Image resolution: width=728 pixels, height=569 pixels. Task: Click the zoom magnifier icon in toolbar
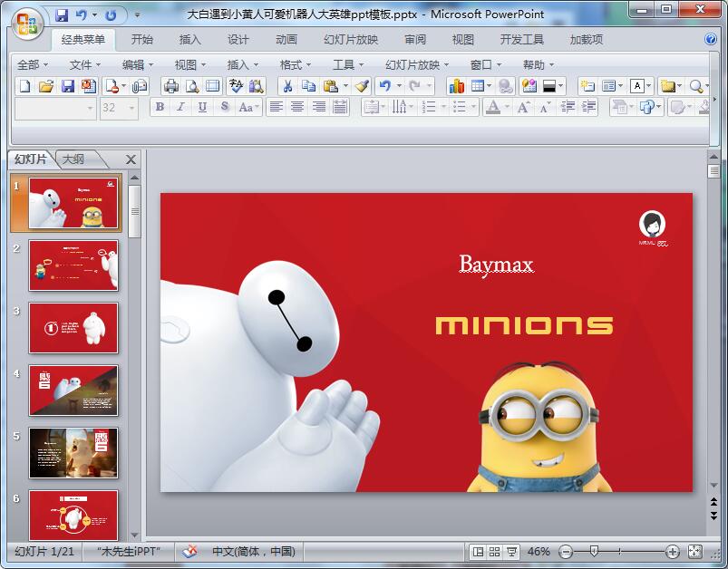pos(696,86)
